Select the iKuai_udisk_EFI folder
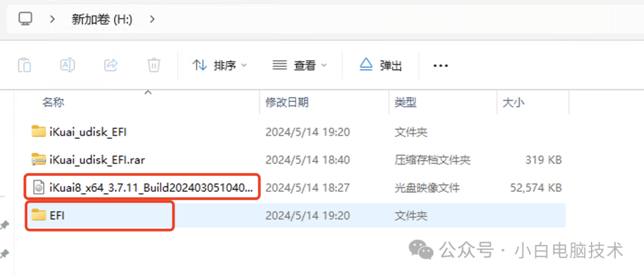This screenshot has width=644, height=276. pos(88,132)
